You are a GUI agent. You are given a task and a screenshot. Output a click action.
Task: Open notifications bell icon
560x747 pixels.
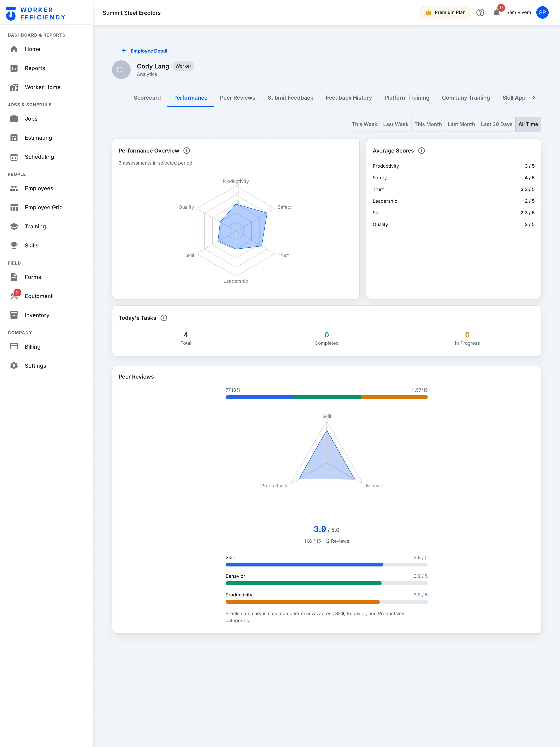click(496, 12)
